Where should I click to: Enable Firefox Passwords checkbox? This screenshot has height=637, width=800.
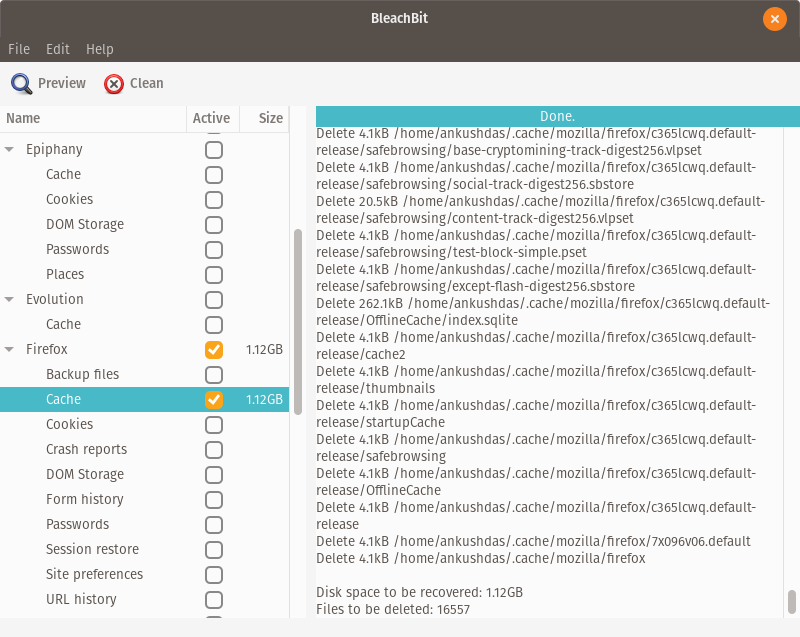(214, 525)
